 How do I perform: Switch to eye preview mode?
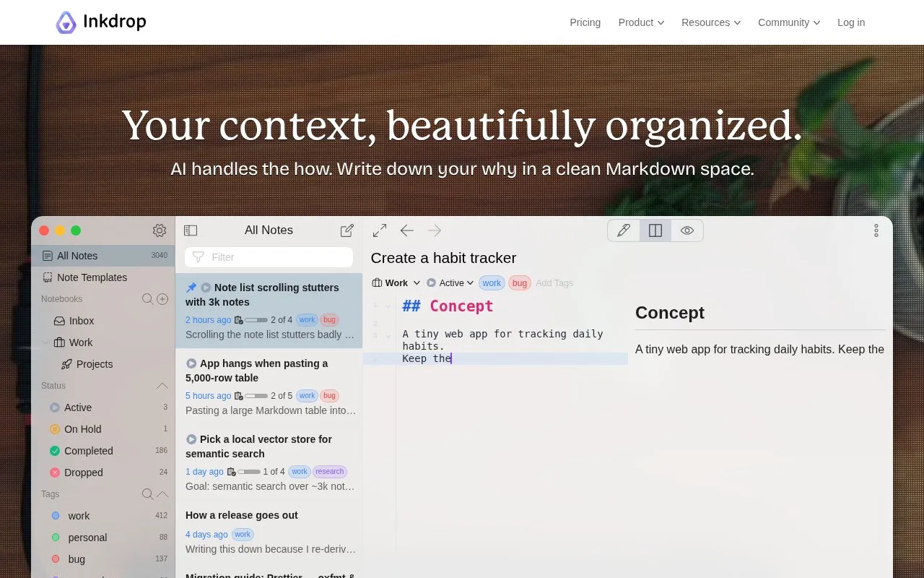pyautogui.click(x=687, y=230)
